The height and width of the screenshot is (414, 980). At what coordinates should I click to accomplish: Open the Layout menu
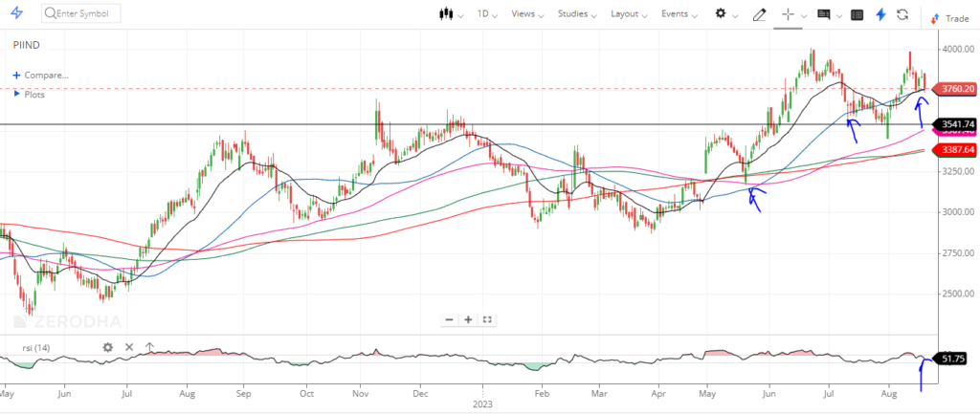[x=630, y=13]
